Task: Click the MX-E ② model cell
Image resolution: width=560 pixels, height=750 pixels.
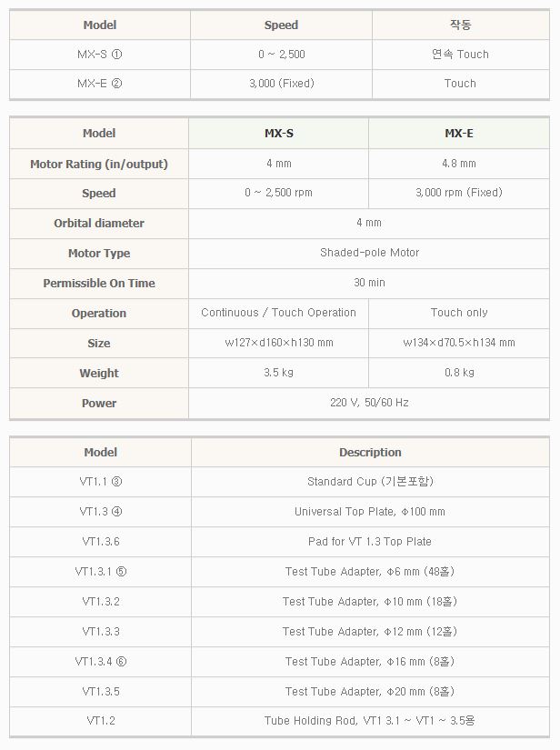Action: click(100, 83)
